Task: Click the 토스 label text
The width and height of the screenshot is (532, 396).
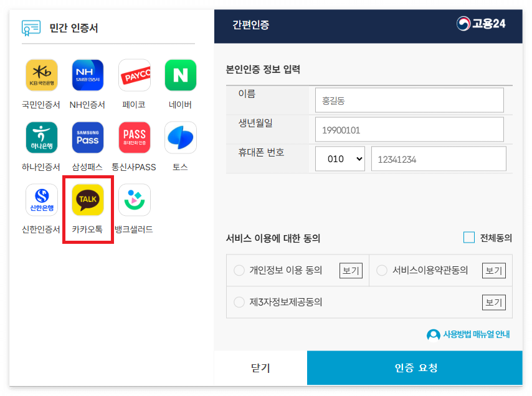Action: coord(180,167)
